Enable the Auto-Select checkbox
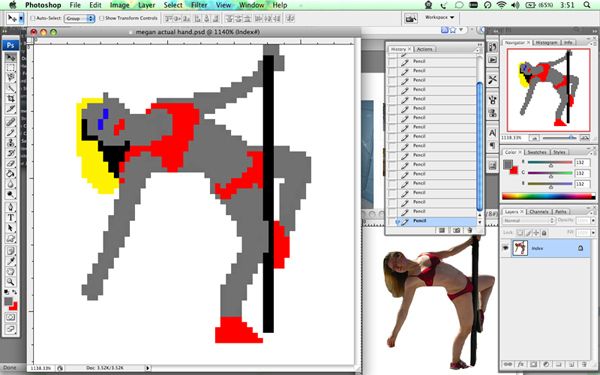This screenshot has height=375, width=600. coord(33,18)
